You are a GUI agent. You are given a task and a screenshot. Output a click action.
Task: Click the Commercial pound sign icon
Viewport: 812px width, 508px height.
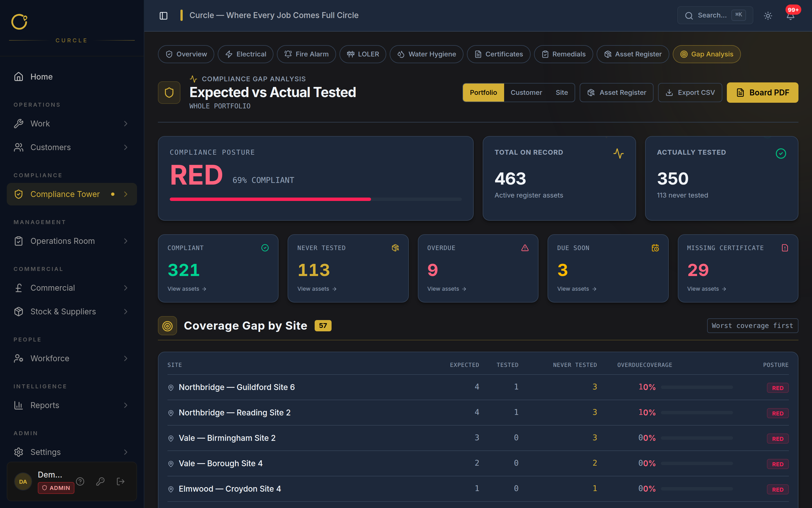tap(18, 288)
